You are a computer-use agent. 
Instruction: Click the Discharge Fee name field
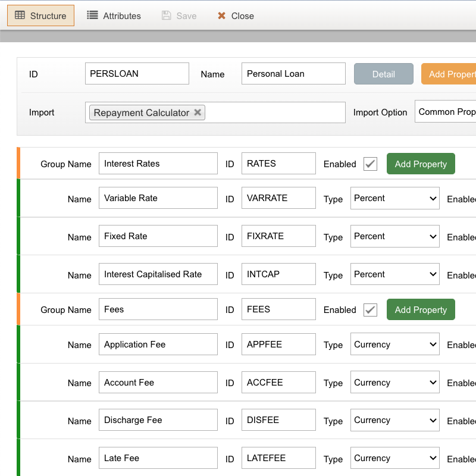pos(158,420)
